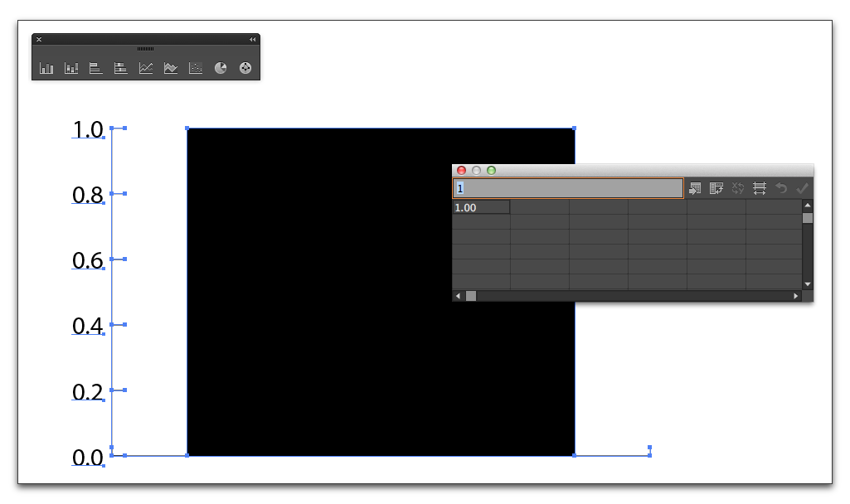
Task: Select the Scatter Graph tool
Action: point(196,68)
